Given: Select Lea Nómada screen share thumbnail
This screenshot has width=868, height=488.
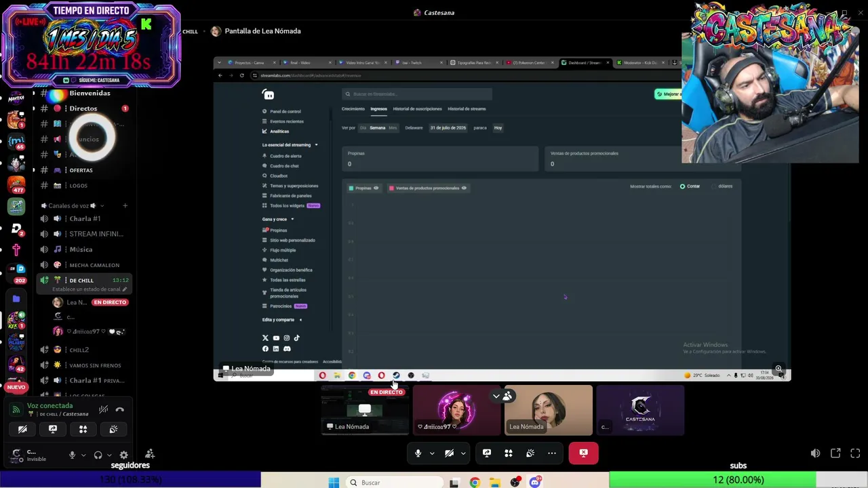Looking at the screenshot, I should point(365,410).
